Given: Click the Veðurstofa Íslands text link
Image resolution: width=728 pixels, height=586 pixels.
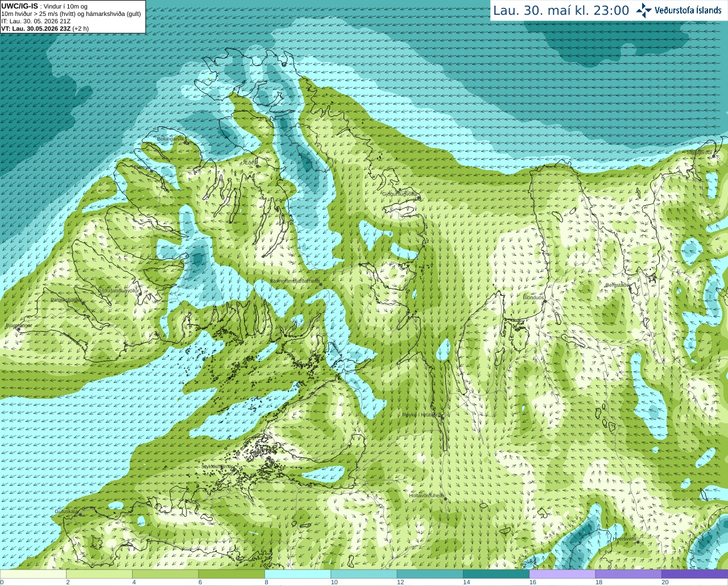Looking at the screenshot, I should 688,10.
